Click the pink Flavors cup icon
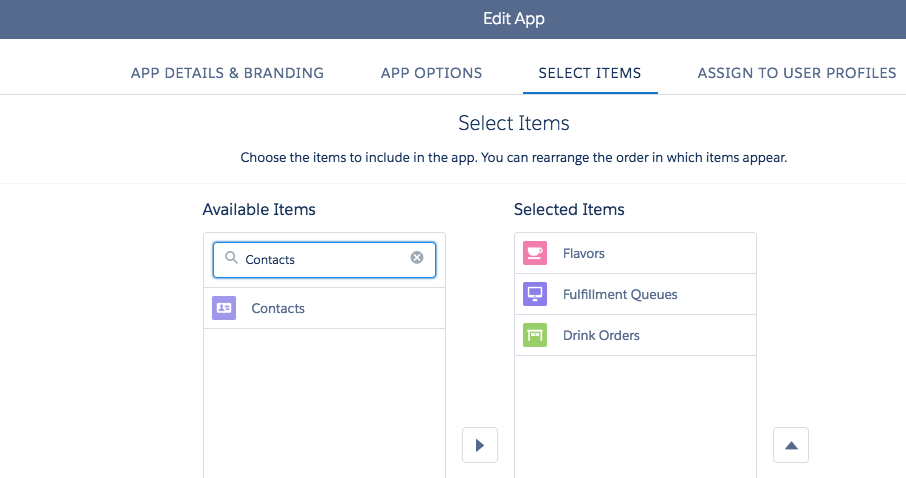The image size is (906, 478). pyautogui.click(x=535, y=253)
